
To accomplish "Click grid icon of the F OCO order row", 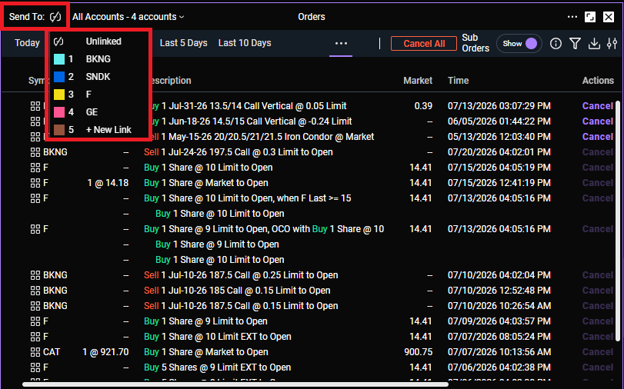I will 35,229.
